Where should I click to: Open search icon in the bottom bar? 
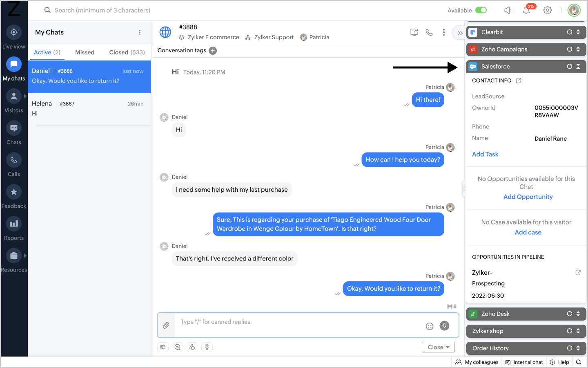pos(579,362)
